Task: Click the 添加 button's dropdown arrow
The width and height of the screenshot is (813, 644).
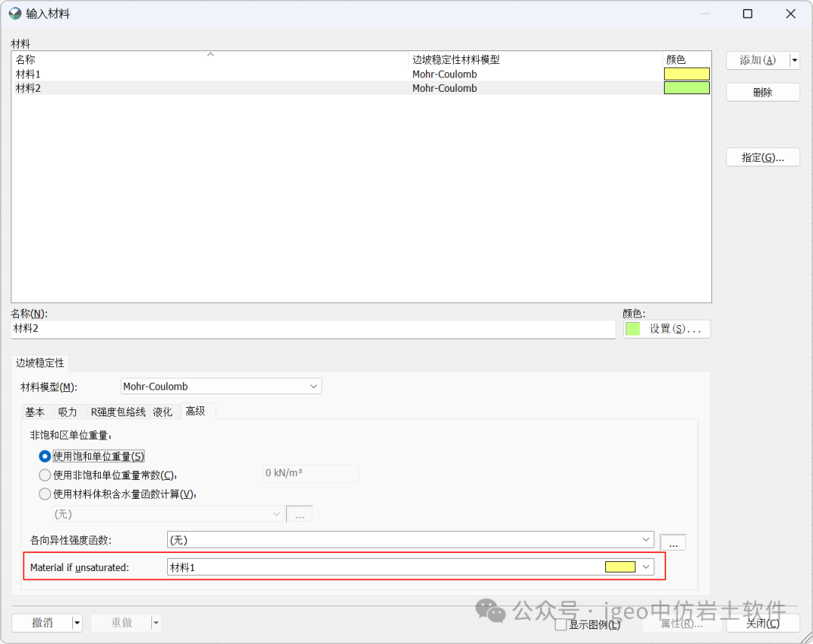Action: (795, 61)
